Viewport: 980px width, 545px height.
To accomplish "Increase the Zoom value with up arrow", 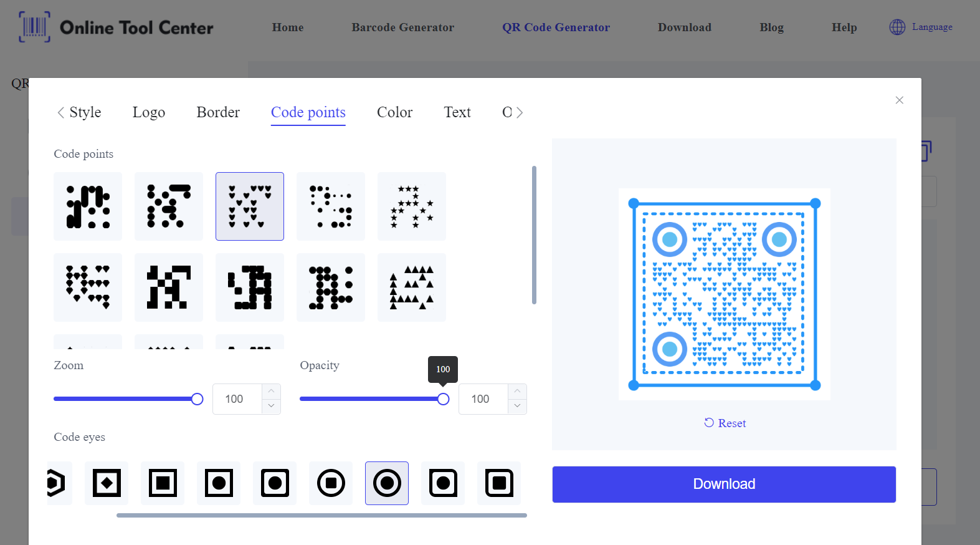I will click(x=271, y=391).
